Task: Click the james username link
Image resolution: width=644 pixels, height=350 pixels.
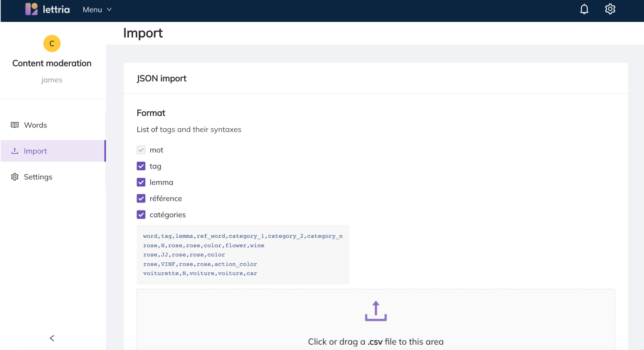Action: click(x=52, y=80)
